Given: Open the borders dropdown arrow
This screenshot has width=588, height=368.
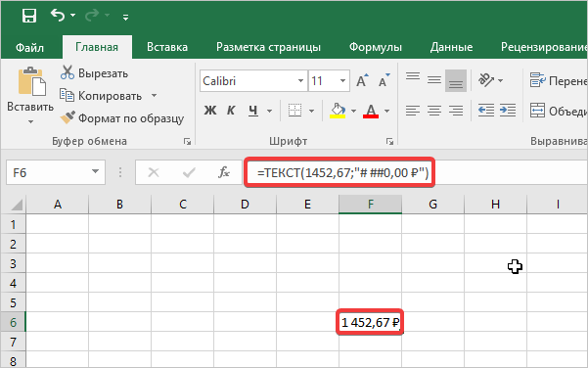Looking at the screenshot, I should (x=312, y=111).
